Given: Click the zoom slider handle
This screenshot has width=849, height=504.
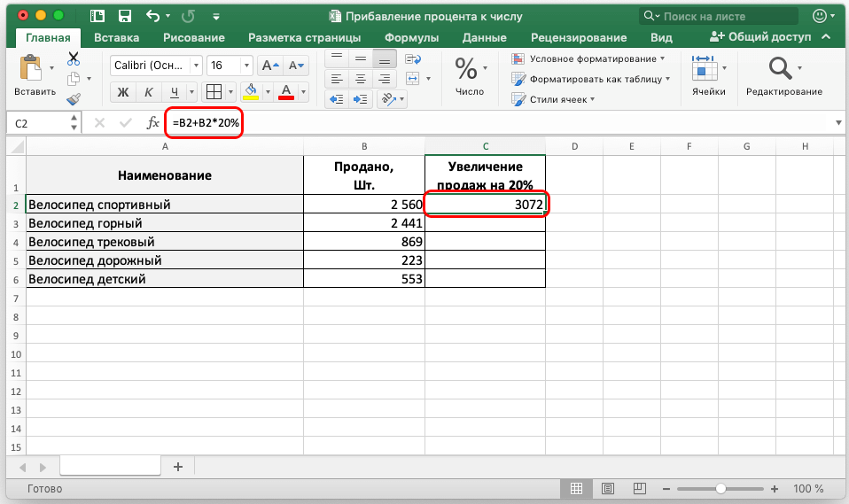Looking at the screenshot, I should 720,488.
